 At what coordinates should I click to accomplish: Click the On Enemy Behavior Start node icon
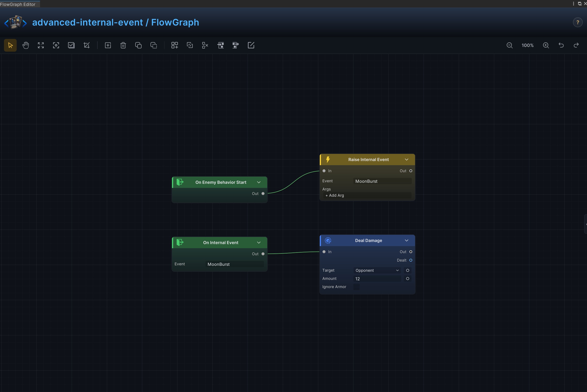180,182
